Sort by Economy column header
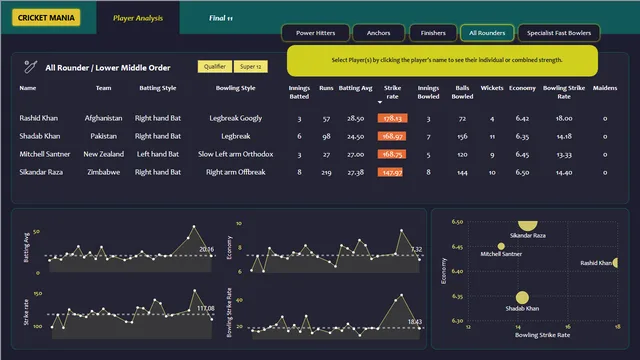 [x=522, y=88]
